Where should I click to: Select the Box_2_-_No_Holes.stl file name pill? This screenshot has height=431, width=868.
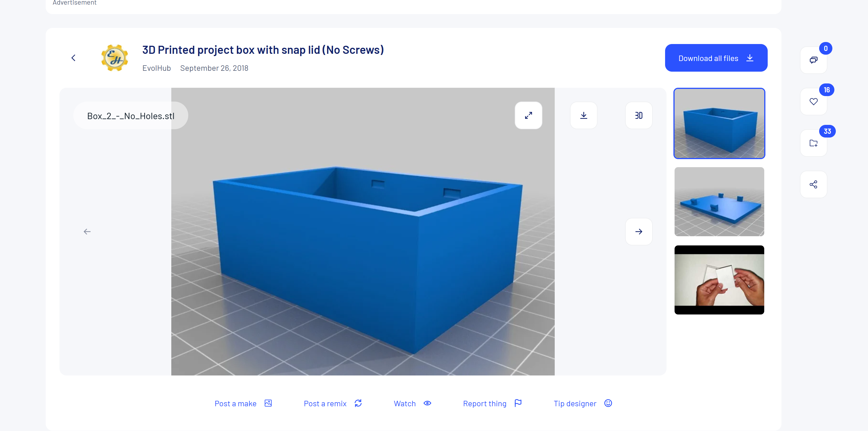click(x=131, y=115)
